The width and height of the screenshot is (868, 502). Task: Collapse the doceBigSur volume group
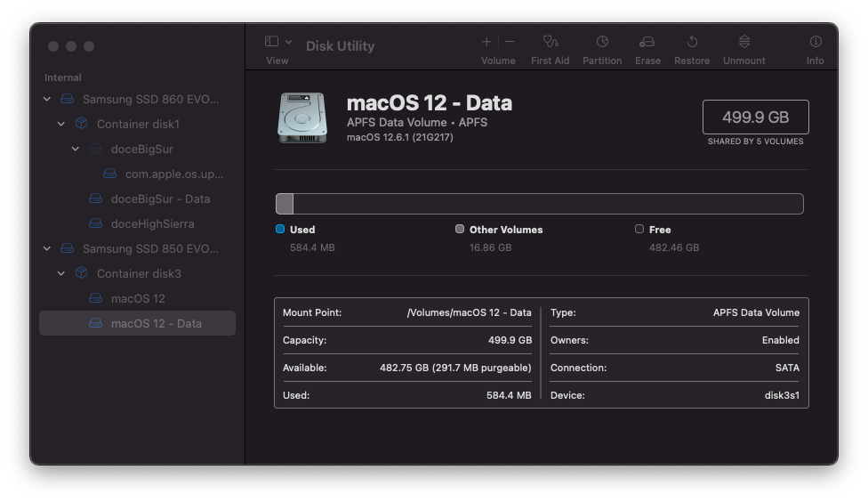(76, 149)
